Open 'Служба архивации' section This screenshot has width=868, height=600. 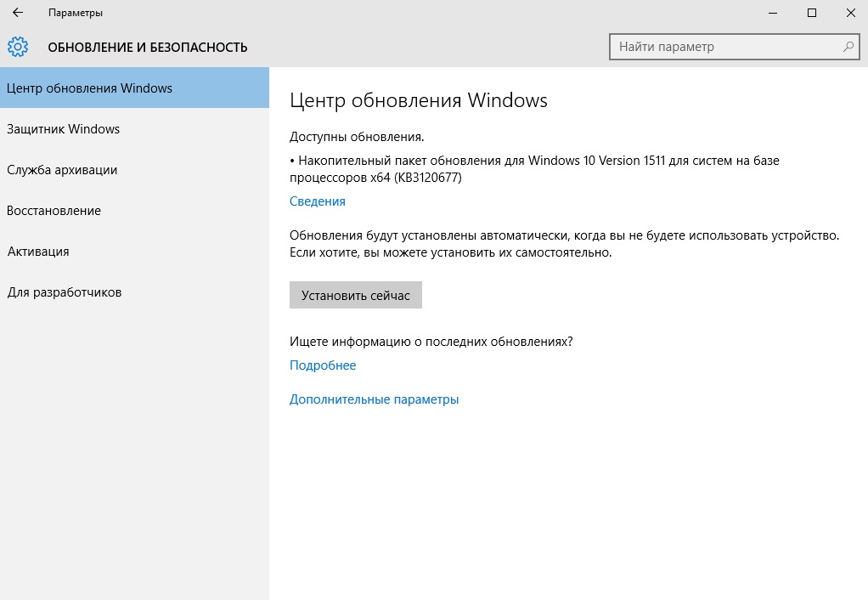(134, 170)
